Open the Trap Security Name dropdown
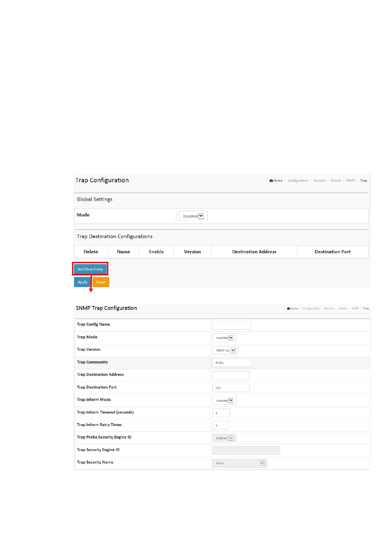Image resolution: width=392 pixels, height=554 pixels. pyautogui.click(x=240, y=463)
